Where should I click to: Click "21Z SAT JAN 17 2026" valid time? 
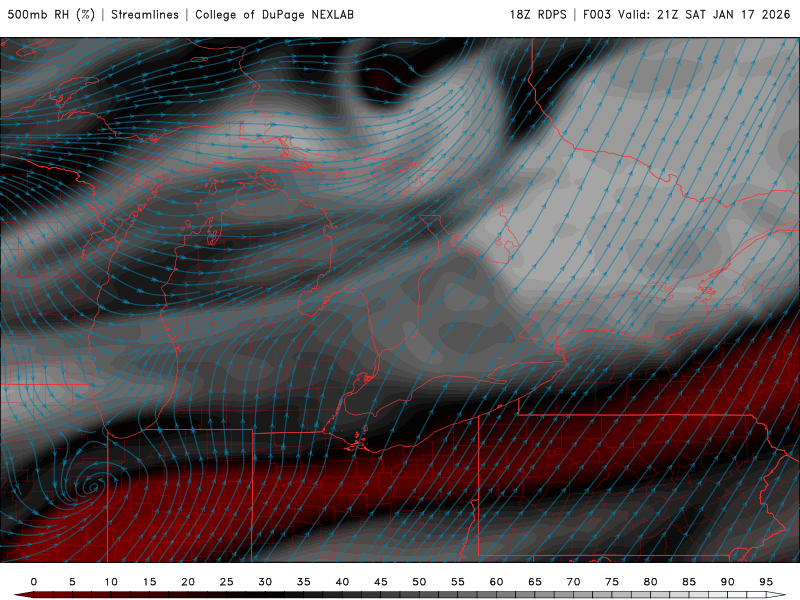(x=723, y=14)
